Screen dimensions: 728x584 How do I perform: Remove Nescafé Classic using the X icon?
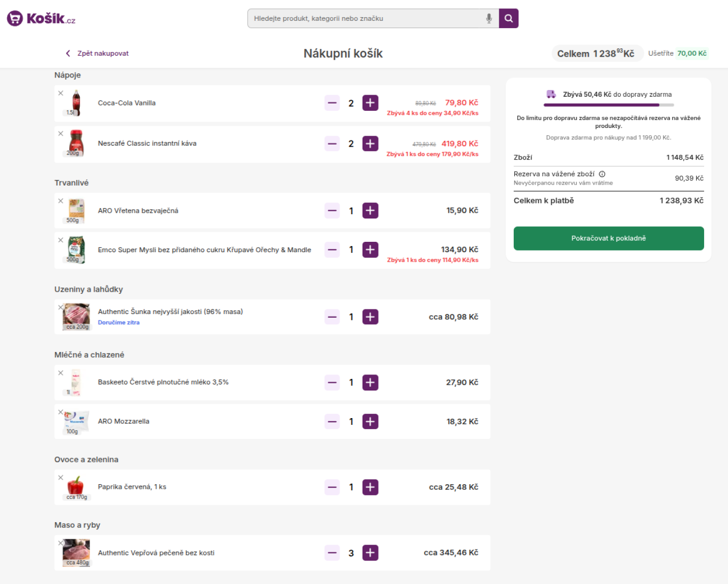point(61,134)
